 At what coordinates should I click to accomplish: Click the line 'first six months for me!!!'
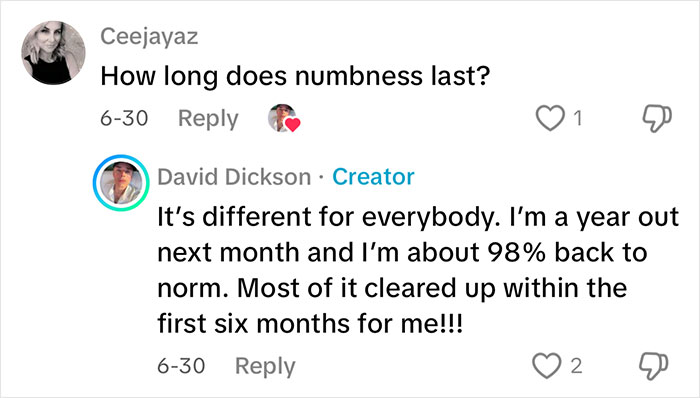(310, 323)
